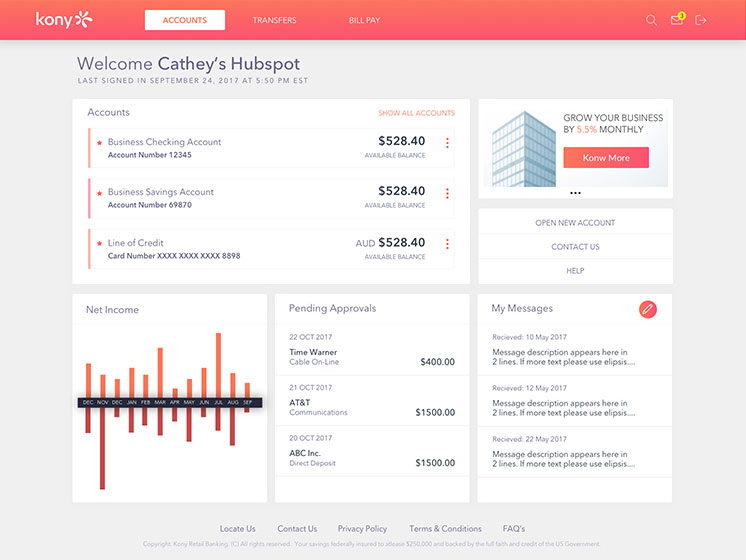Open message received 22 May 2017
This screenshot has width=746, height=560.
[x=575, y=452]
